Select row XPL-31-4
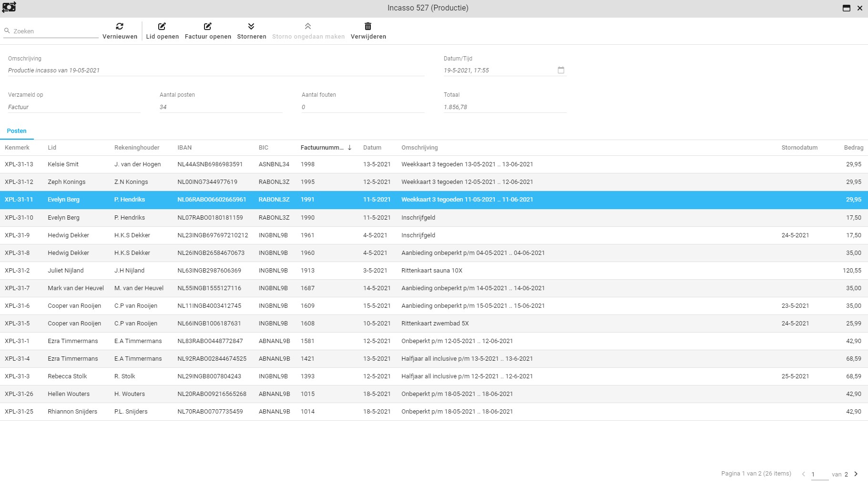 (434, 359)
